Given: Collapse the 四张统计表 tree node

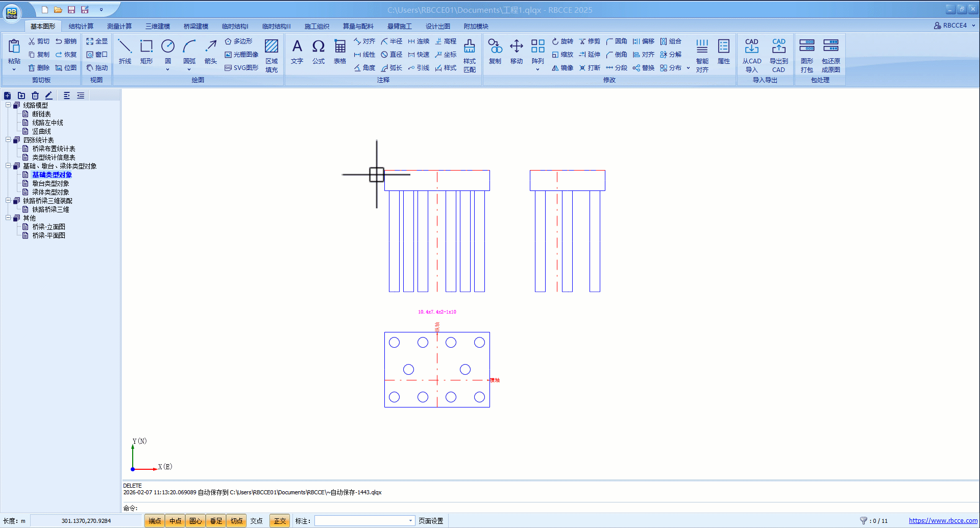Looking at the screenshot, I should [8, 140].
